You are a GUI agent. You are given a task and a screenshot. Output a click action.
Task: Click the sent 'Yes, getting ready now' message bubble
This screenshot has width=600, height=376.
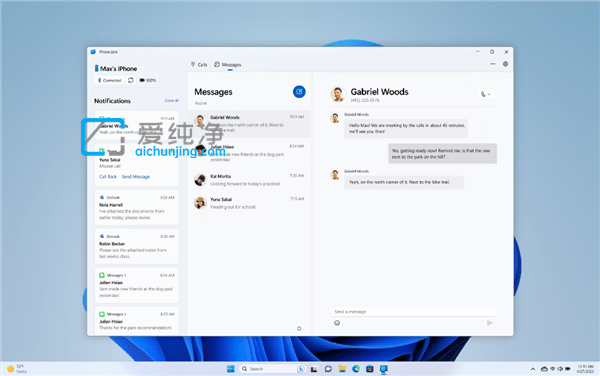[442, 153]
